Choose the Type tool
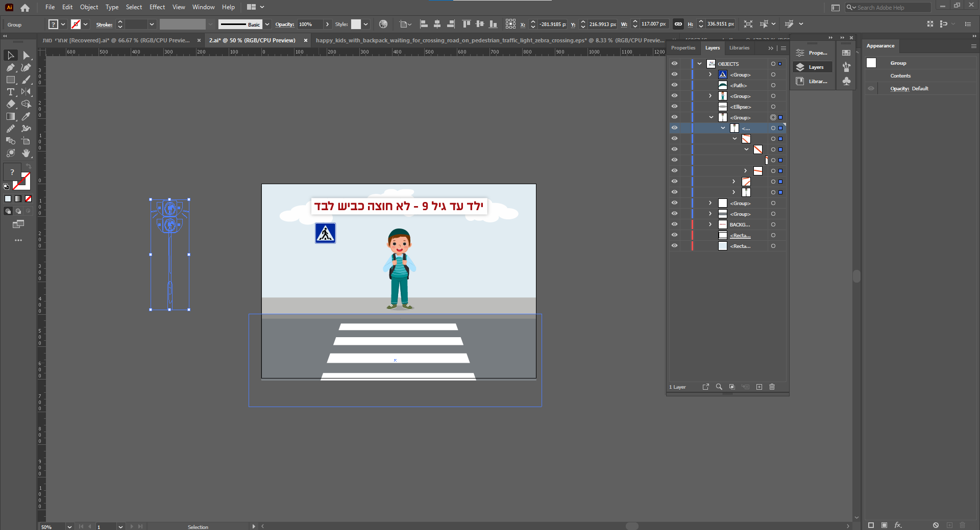980x530 pixels. [x=11, y=92]
